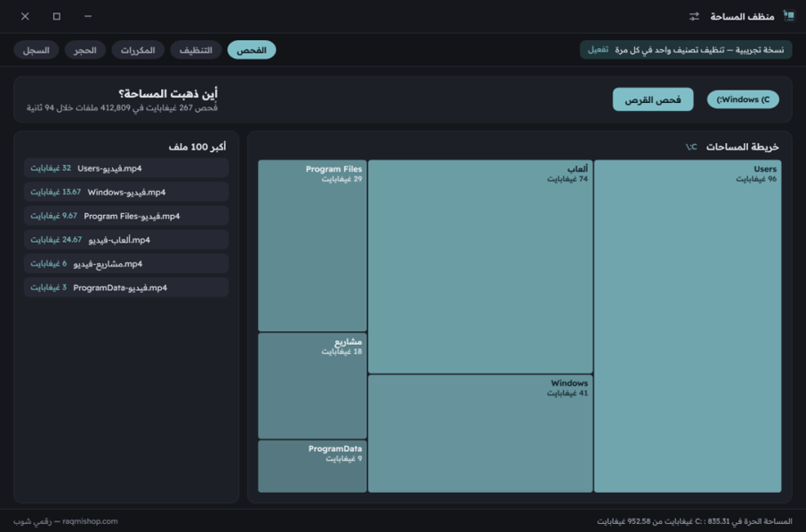Image resolution: width=806 pixels, height=532 pixels.
Task: Click the مشاريع-فيديو.mp4 file row
Action: tap(126, 263)
